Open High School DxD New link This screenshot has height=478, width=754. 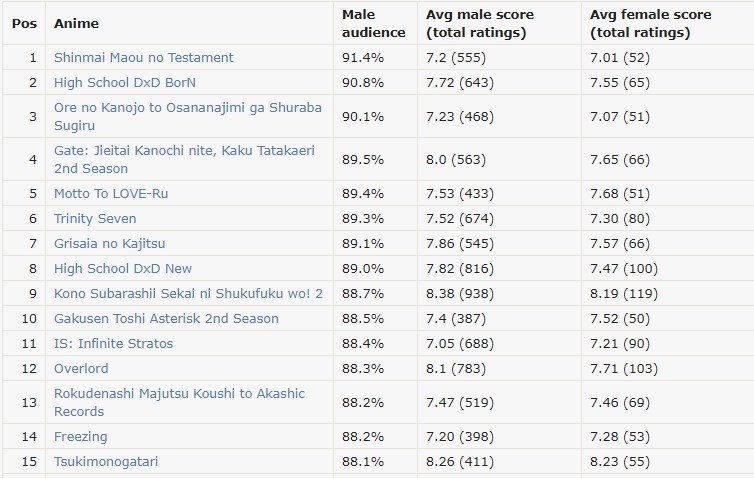pyautogui.click(x=123, y=268)
